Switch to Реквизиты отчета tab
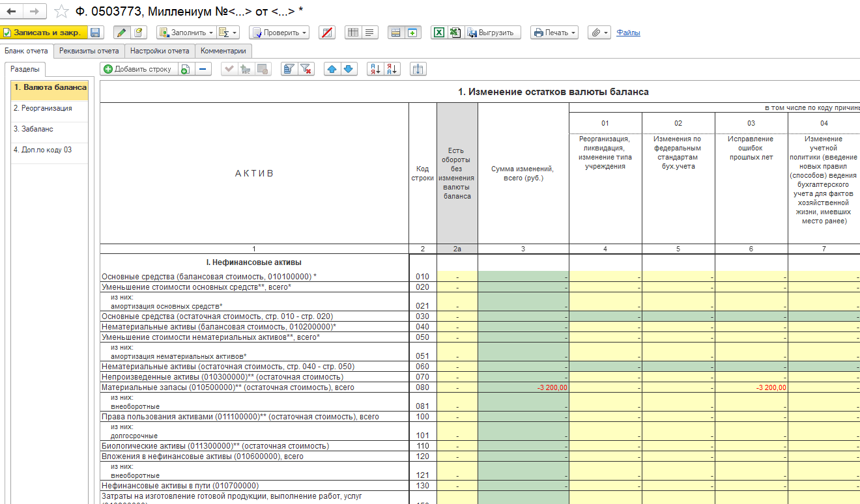The width and height of the screenshot is (860, 504). [x=89, y=51]
